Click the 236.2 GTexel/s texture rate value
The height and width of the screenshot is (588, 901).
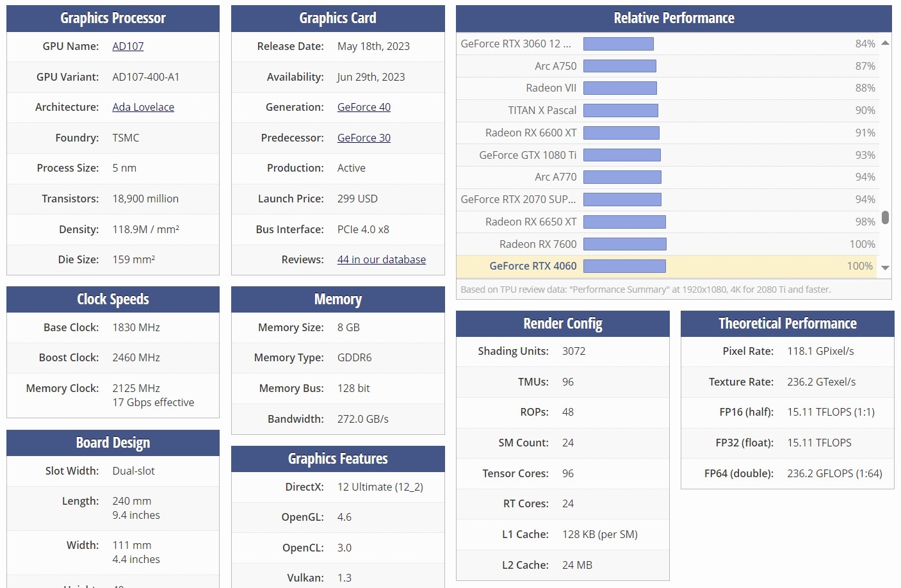click(822, 382)
